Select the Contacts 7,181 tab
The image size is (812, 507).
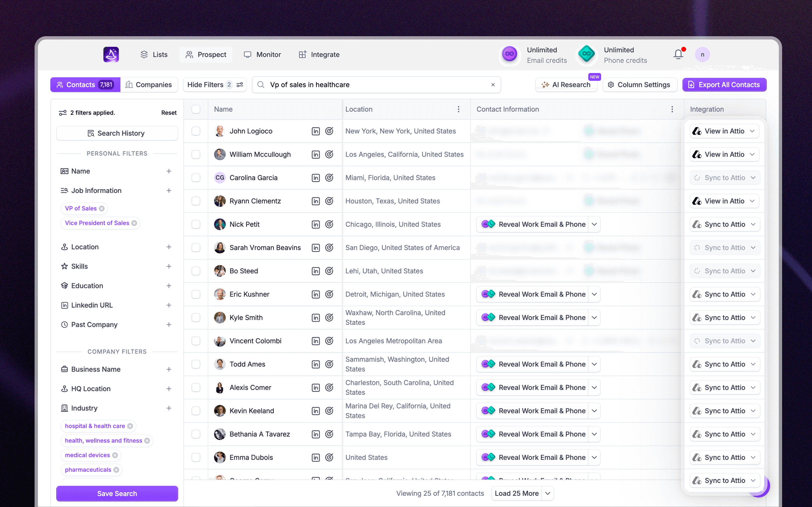85,85
